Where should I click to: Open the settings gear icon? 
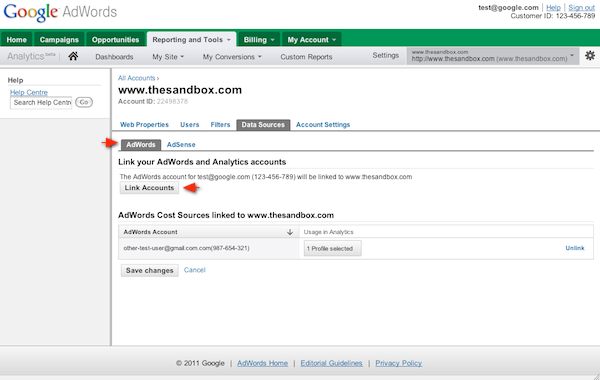590,55
